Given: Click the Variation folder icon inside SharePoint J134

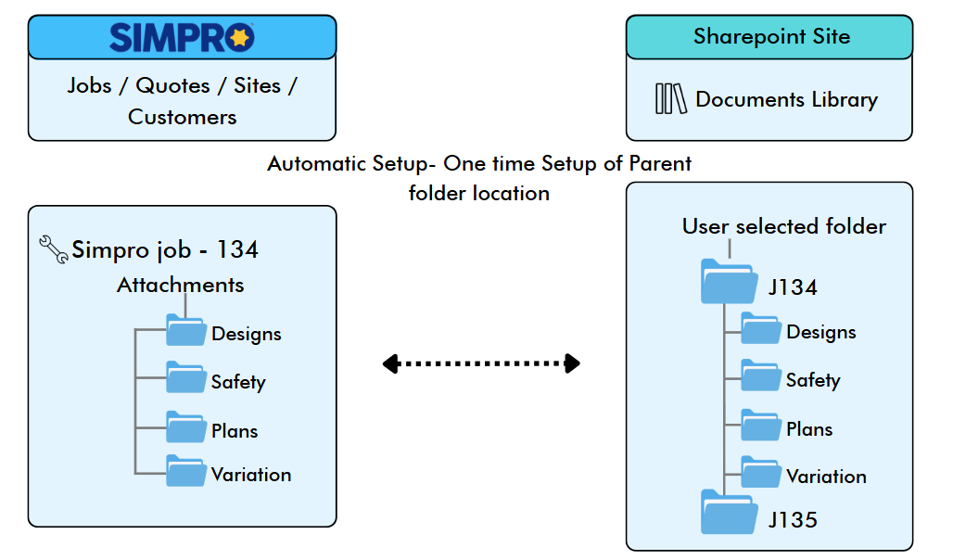Looking at the screenshot, I should pyautogui.click(x=761, y=472).
